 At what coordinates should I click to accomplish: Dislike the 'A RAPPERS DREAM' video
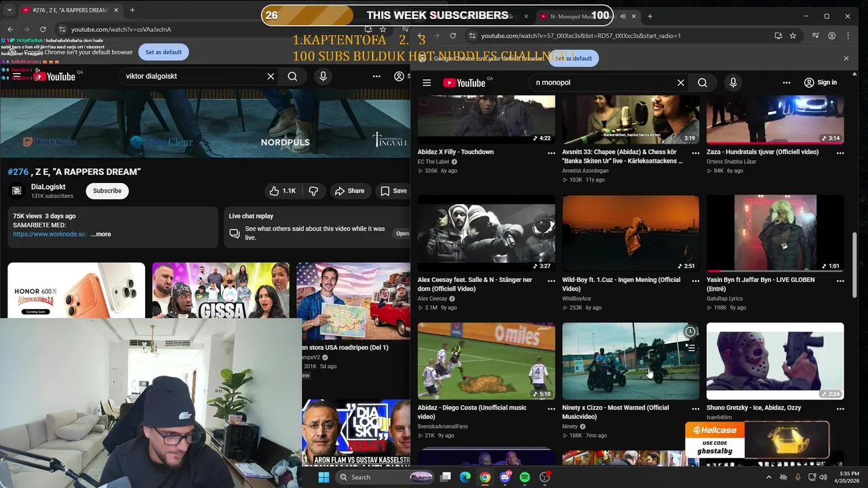[x=313, y=191]
